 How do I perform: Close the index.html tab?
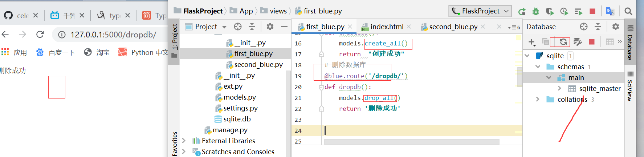pos(409,27)
